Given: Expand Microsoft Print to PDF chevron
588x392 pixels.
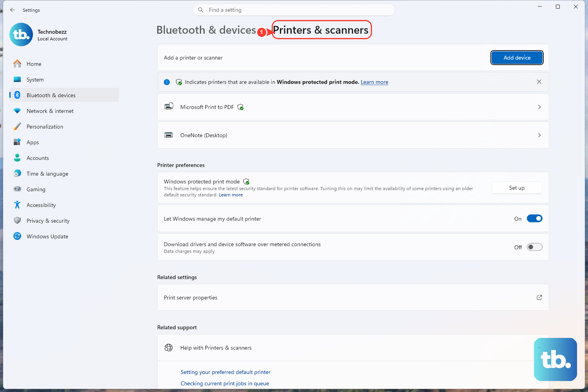Looking at the screenshot, I should click(x=539, y=107).
